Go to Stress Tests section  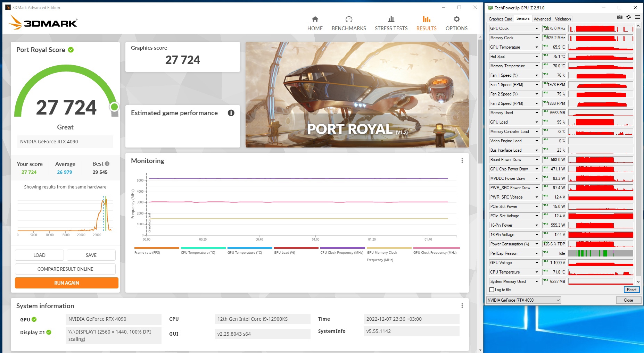click(x=391, y=23)
